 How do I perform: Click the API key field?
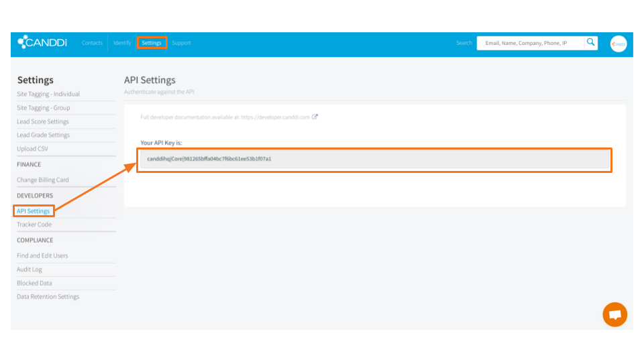(x=374, y=159)
